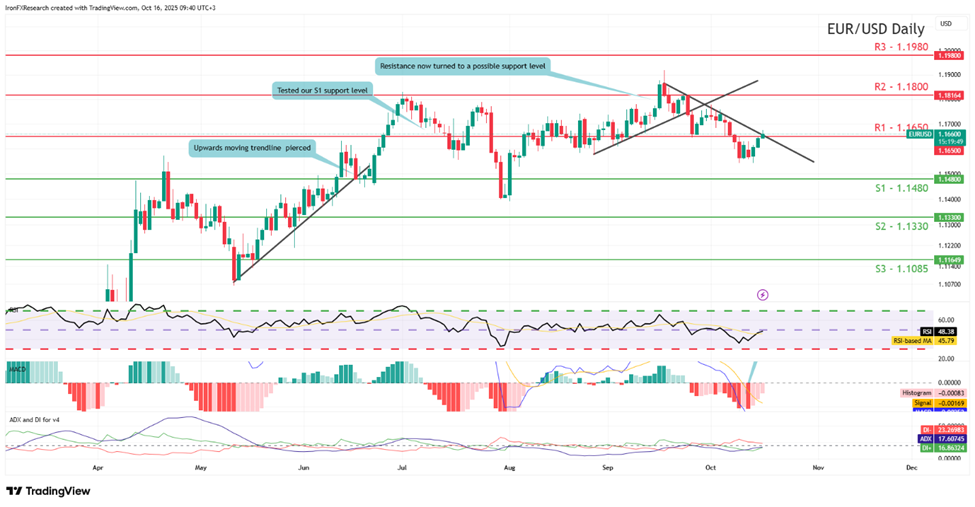Select the 'Tested our S1 support level' callout
Viewport: 975px width, 507px height.
[x=320, y=90]
